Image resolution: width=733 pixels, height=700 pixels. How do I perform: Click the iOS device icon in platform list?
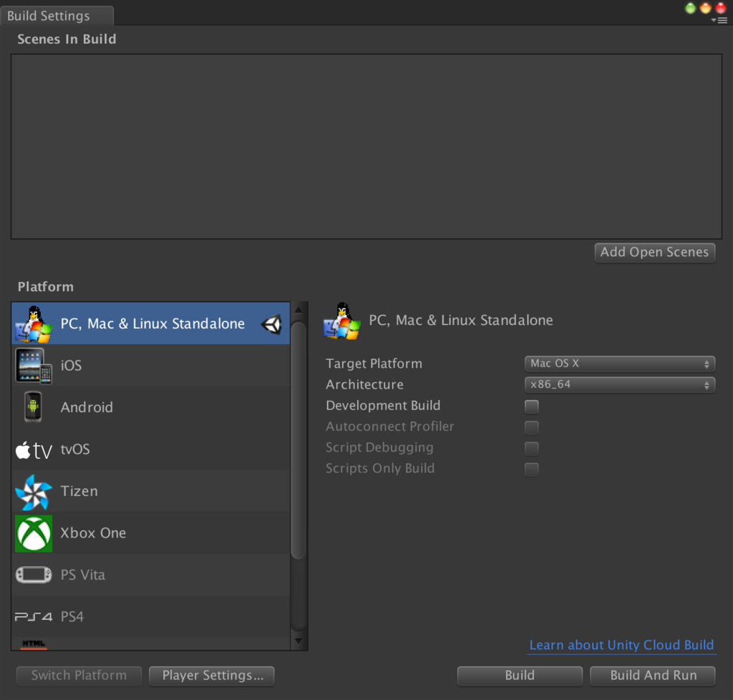click(34, 366)
